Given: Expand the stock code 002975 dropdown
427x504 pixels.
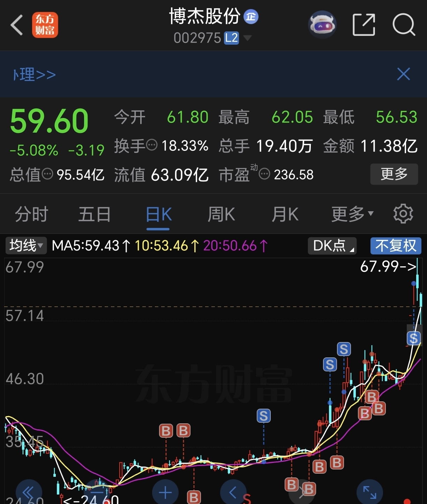Looking at the screenshot, I should click(x=247, y=38).
